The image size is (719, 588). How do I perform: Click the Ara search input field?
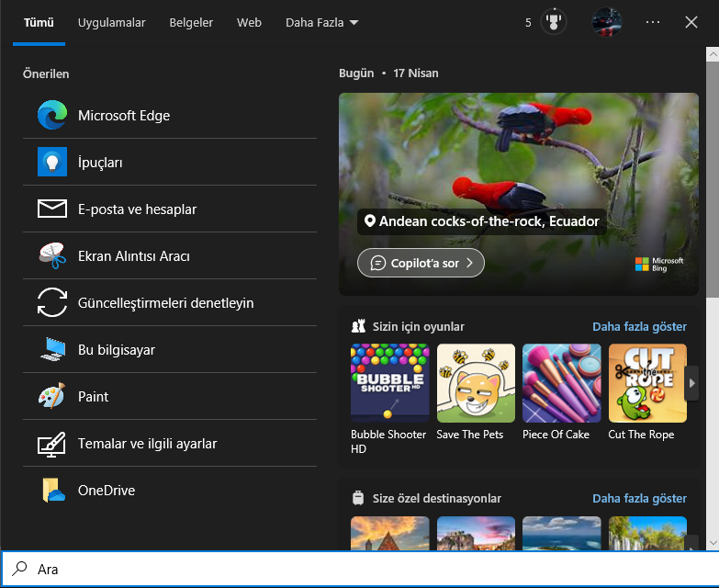[x=360, y=569]
